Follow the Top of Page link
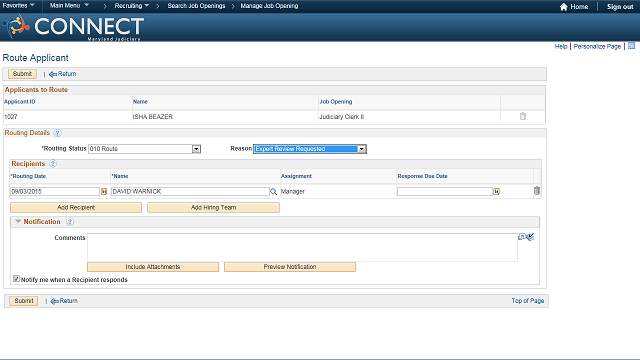The width and height of the screenshot is (640, 360). [x=528, y=301]
